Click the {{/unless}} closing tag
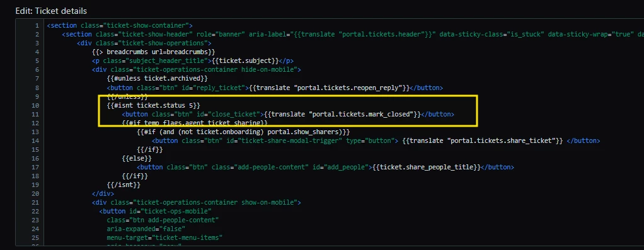Viewport: 644px width, 250px height. tap(127, 96)
